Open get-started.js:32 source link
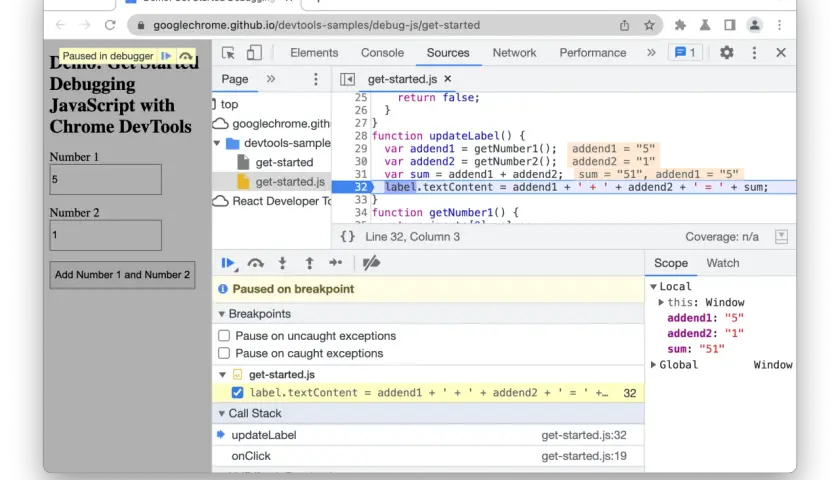 [583, 435]
